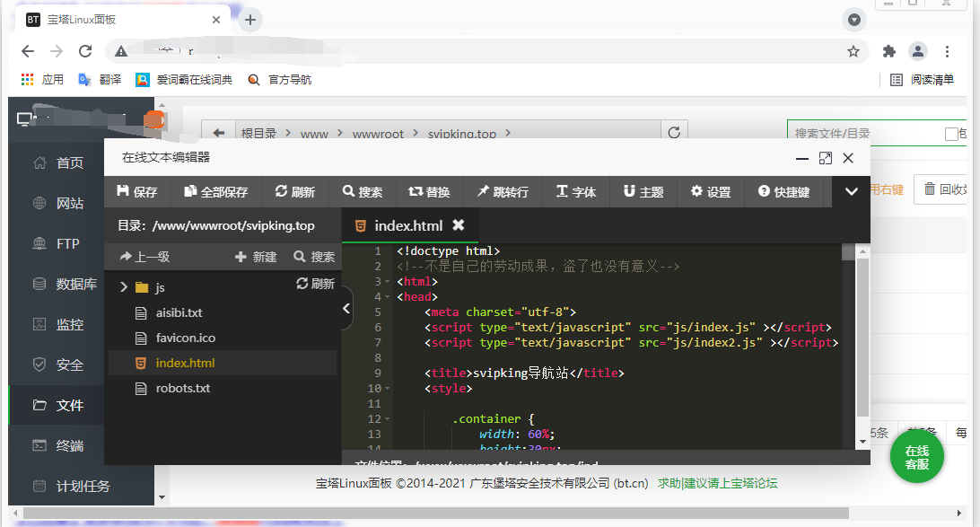980x527 pixels.
Task: Choose the 主题 theme option
Action: point(643,192)
